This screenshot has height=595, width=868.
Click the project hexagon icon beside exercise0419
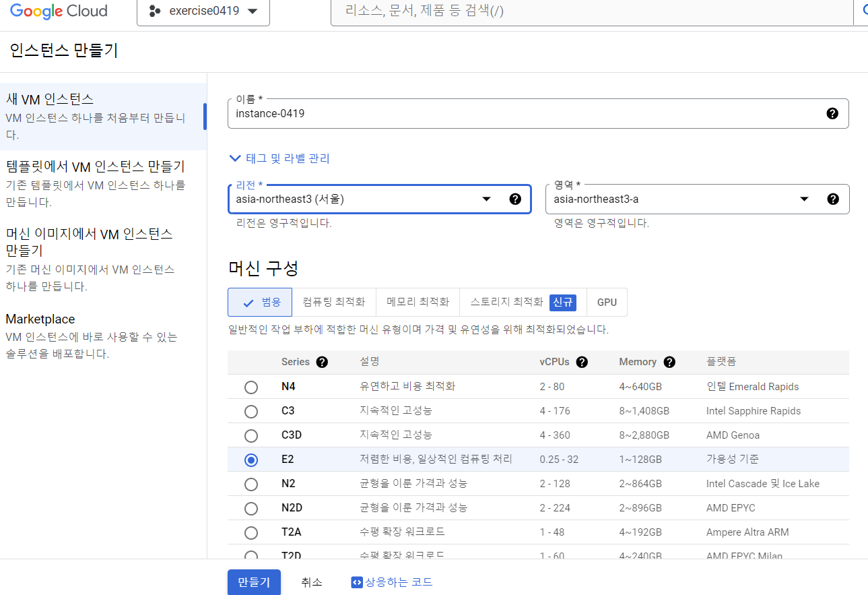[155, 11]
